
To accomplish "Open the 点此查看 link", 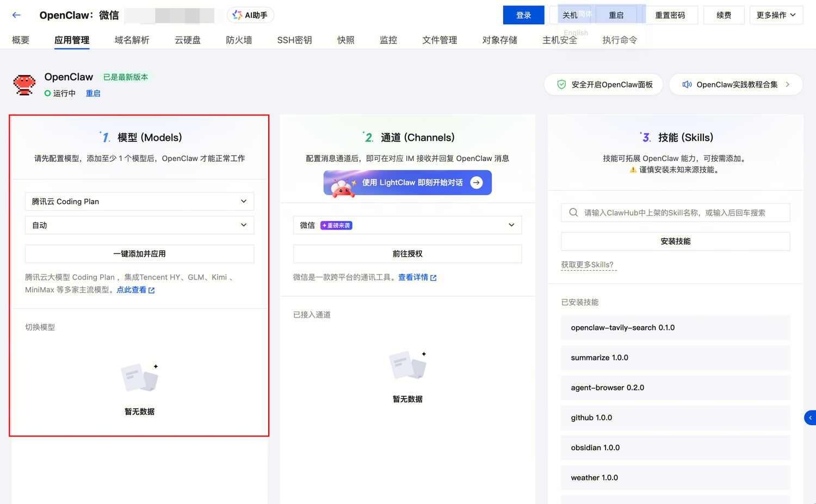I will pos(132,290).
